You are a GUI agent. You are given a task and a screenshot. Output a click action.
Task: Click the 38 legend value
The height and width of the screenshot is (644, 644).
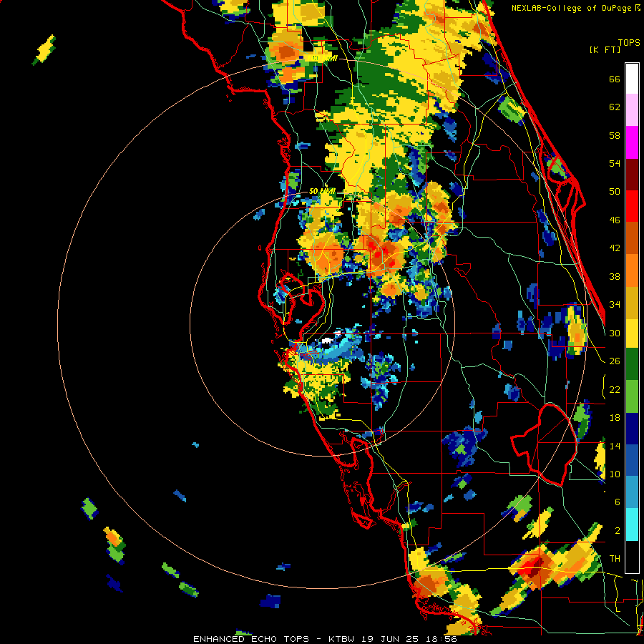[x=615, y=276]
